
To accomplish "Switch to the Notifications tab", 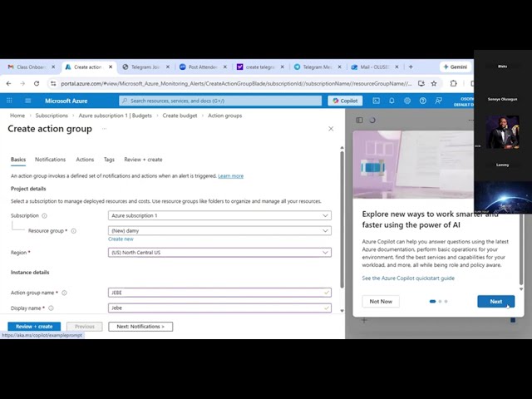I will click(50, 160).
